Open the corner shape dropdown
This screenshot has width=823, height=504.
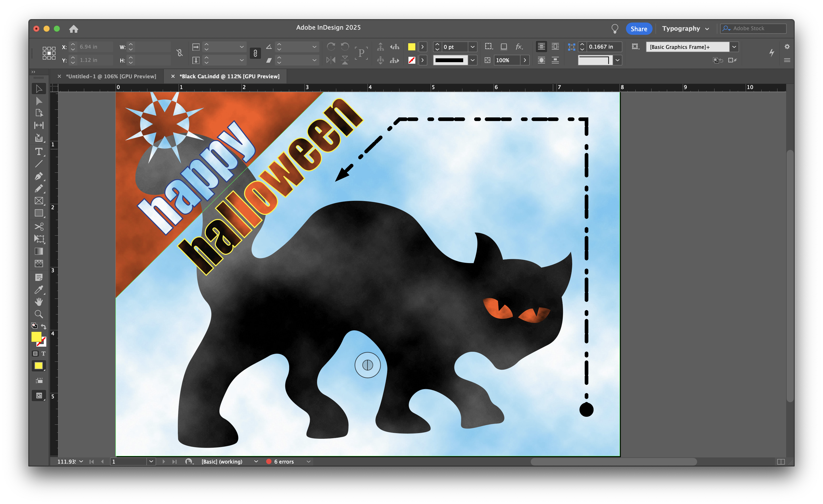618,60
